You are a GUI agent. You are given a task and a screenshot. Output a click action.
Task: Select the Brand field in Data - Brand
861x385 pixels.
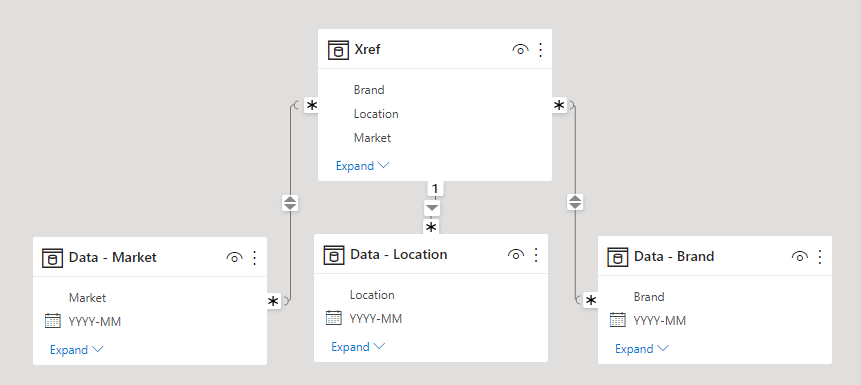pyautogui.click(x=649, y=297)
